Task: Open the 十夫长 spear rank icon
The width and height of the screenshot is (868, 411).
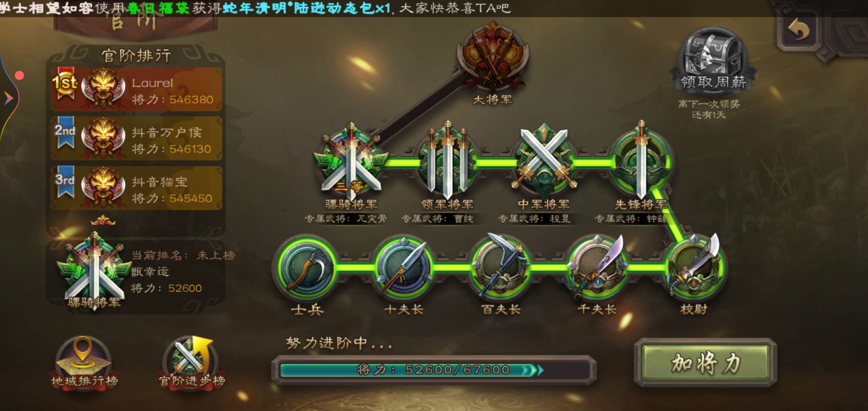Action: point(404,266)
